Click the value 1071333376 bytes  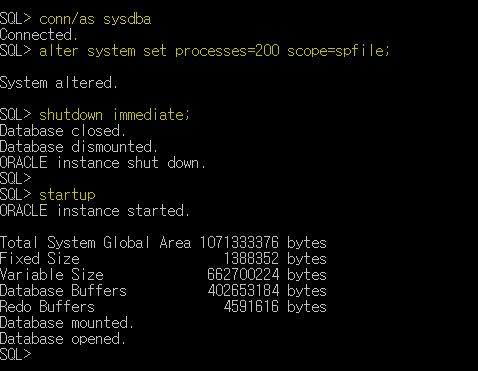pos(263,243)
